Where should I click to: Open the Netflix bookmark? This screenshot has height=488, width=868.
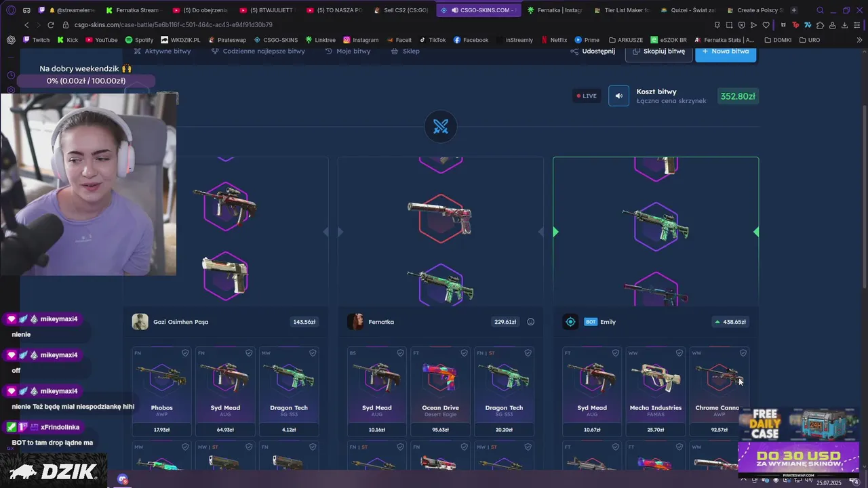coord(553,40)
